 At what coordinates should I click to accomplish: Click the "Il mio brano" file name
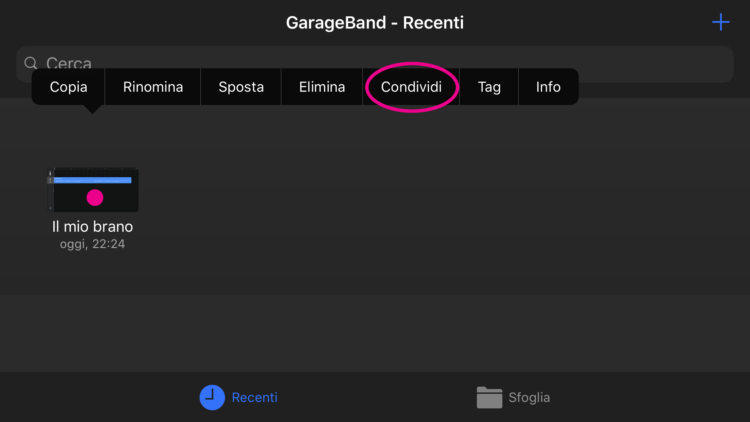coord(92,227)
